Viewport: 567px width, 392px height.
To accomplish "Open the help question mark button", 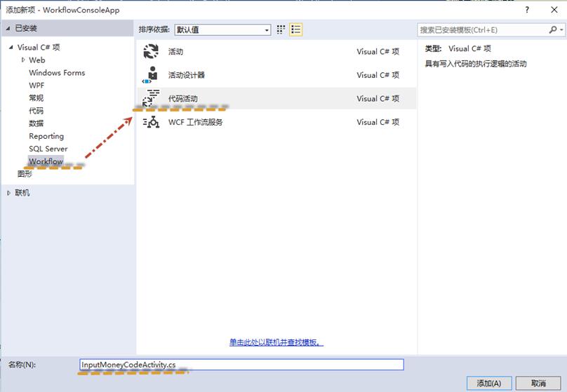I will click(527, 10).
